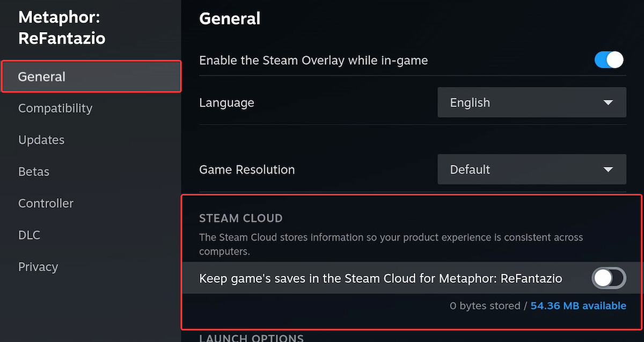Open the Controller settings tab

point(46,203)
